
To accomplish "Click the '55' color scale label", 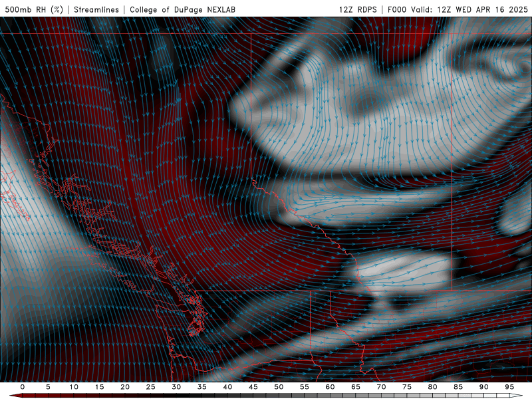I will 305,387.
